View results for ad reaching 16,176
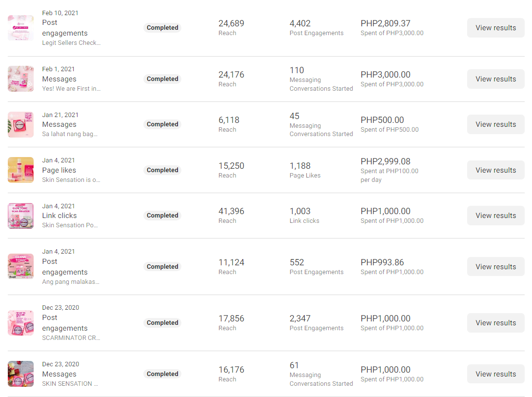 tap(495, 374)
